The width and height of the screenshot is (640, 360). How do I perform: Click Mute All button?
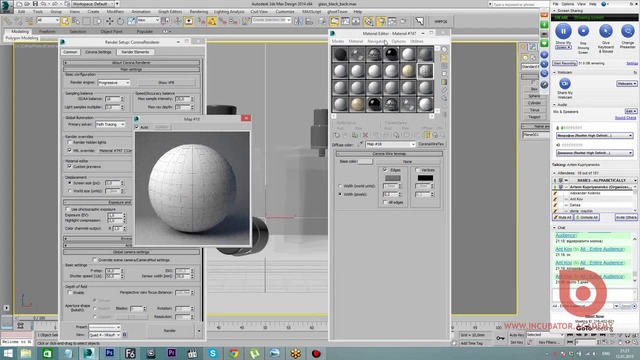tap(563, 217)
